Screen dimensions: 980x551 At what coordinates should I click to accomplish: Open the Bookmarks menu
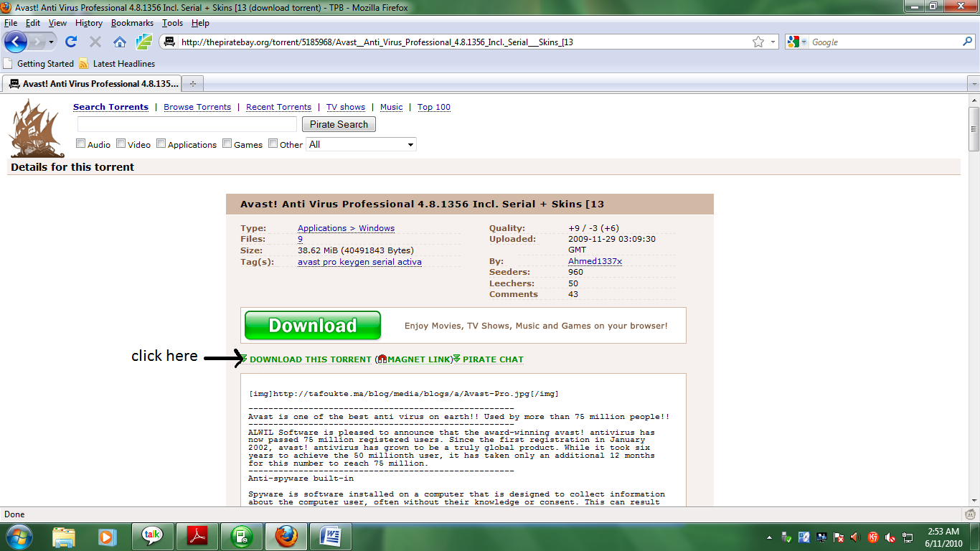(x=132, y=23)
